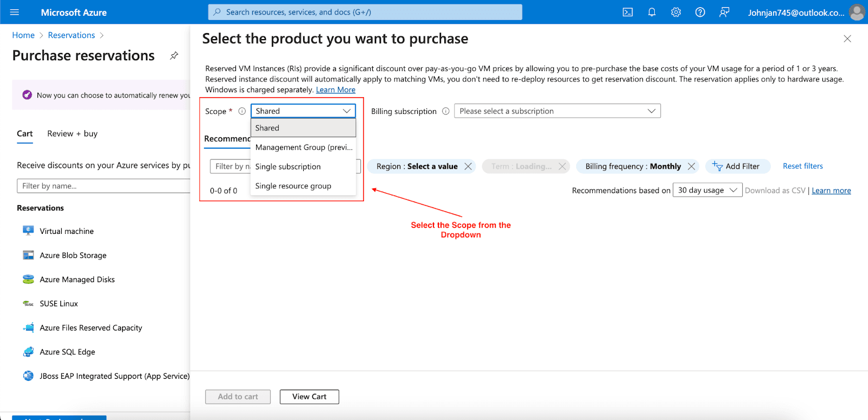Click the Azure SQL Edge icon
This screenshot has width=868, height=420.
(x=28, y=352)
